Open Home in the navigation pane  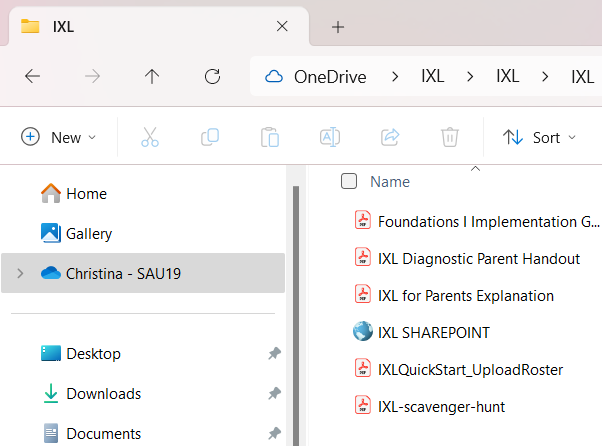point(86,194)
